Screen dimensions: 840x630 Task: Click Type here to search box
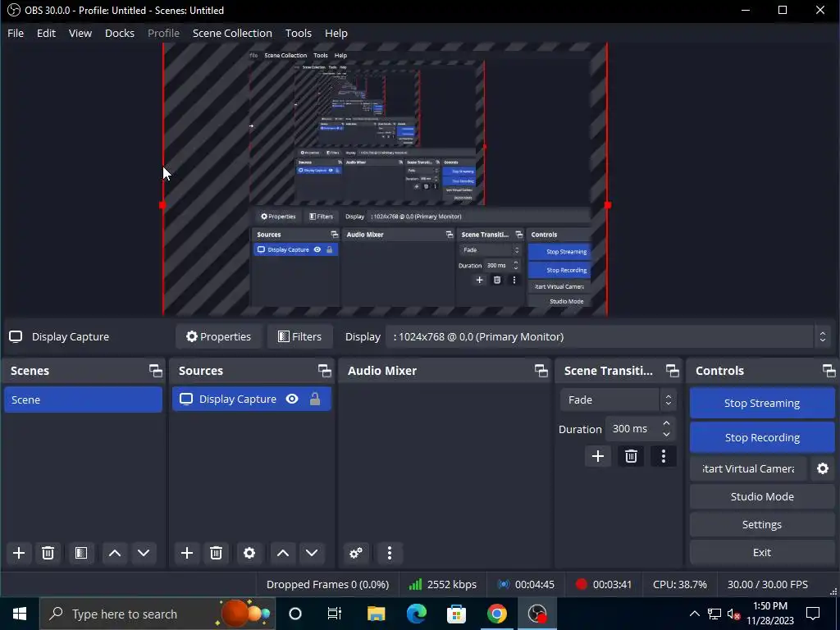(x=157, y=614)
